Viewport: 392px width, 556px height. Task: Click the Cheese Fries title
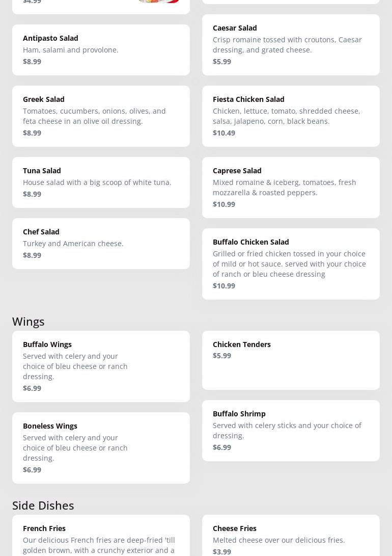[x=235, y=528]
